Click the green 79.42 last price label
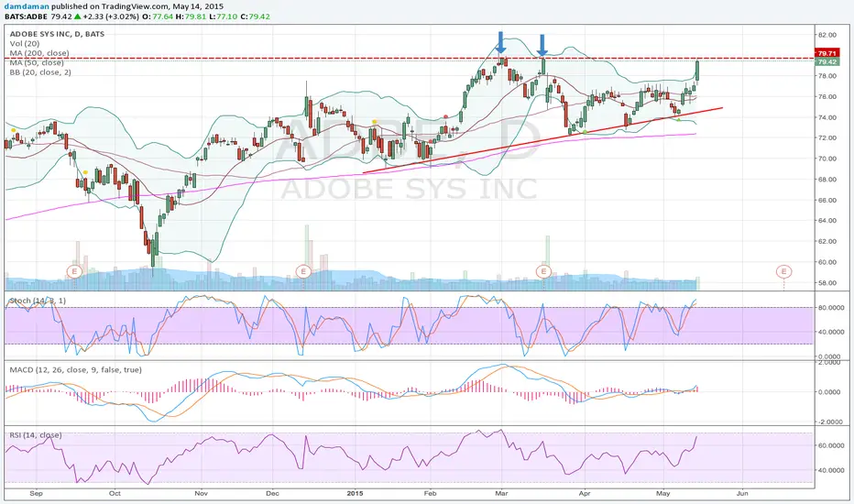The image size is (854, 504). click(x=827, y=61)
